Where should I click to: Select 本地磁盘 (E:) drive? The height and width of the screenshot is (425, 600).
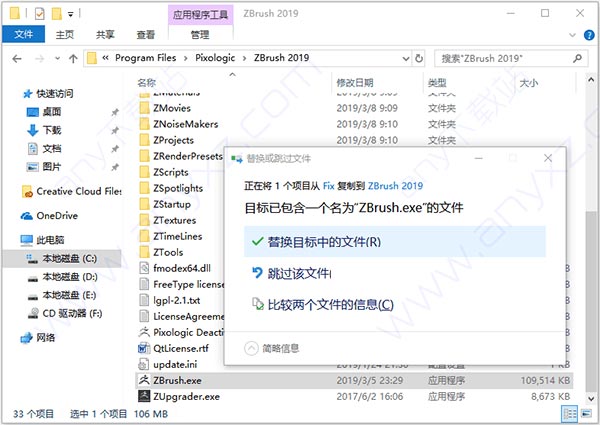coord(69,295)
